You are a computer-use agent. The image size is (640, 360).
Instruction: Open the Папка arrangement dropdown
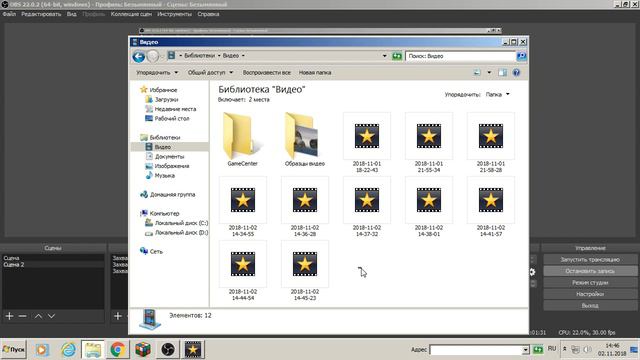[x=498, y=94]
